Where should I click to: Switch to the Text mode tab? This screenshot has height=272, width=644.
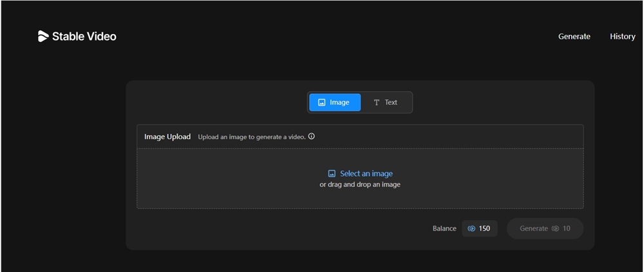386,102
